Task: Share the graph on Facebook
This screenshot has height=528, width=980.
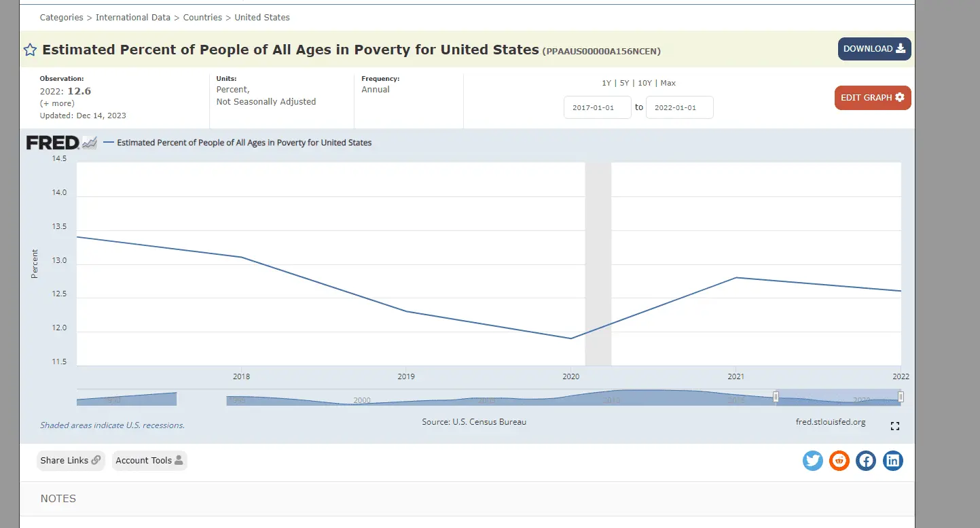Action: [866, 461]
